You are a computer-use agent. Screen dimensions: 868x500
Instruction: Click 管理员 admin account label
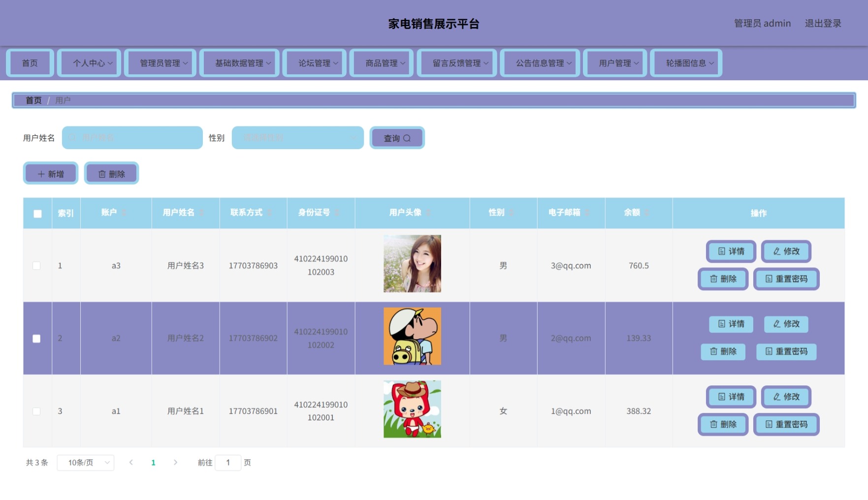(x=762, y=23)
